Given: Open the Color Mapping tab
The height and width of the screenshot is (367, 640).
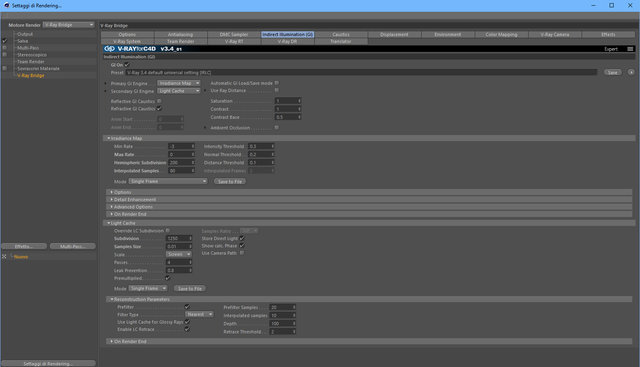Looking at the screenshot, I should 501,35.
